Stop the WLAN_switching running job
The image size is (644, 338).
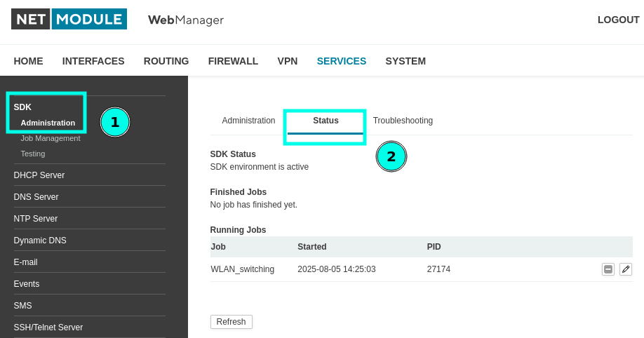pyautogui.click(x=608, y=269)
